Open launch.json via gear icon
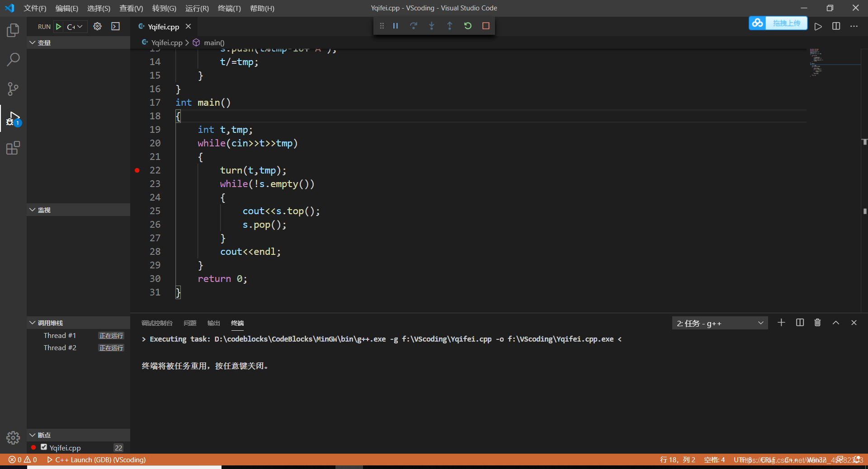The height and width of the screenshot is (469, 868). 97,27
